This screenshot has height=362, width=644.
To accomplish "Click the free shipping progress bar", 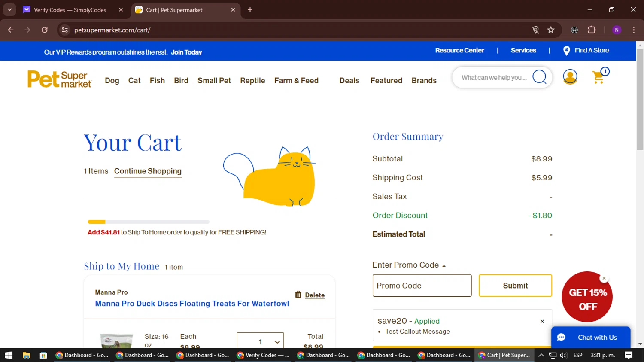I will coord(149,222).
